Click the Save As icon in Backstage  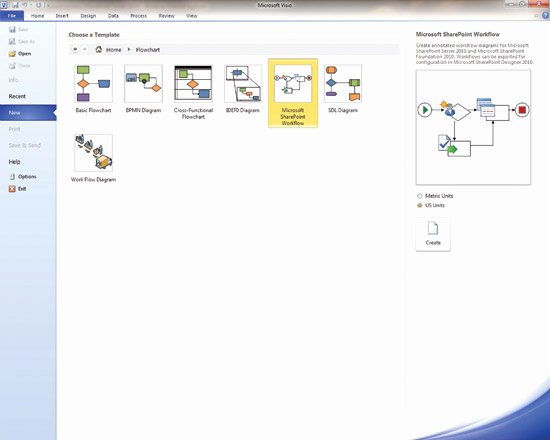click(12, 41)
